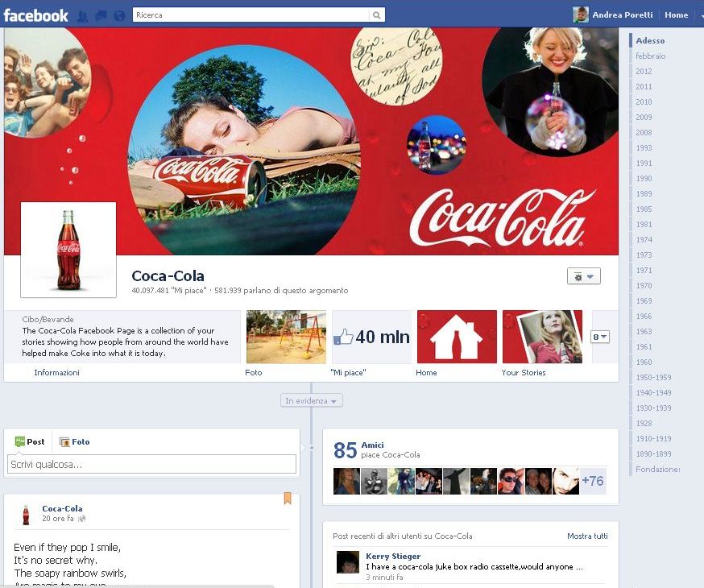Image resolution: width=704 pixels, height=588 pixels.
Task: Jump to 1940-1949 on the timeline
Action: [x=654, y=393]
